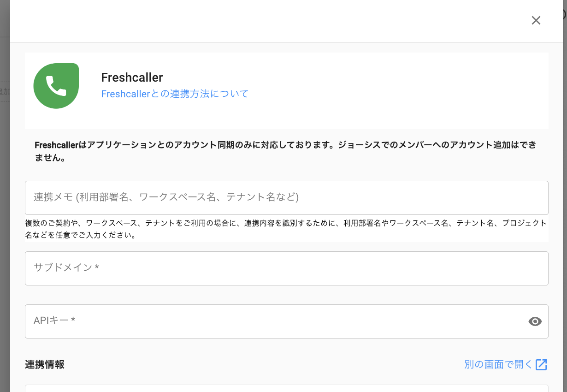Click the partially hidden 追加 text behind dialog
The width and height of the screenshot is (567, 392).
point(5,91)
